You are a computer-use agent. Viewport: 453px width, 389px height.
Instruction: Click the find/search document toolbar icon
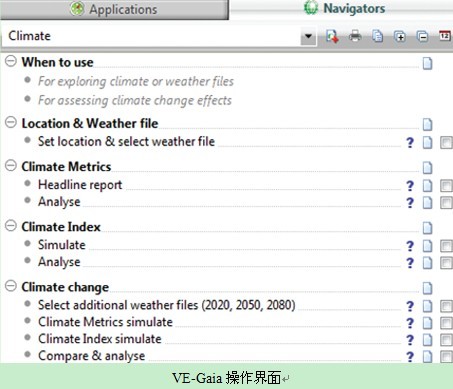point(332,36)
